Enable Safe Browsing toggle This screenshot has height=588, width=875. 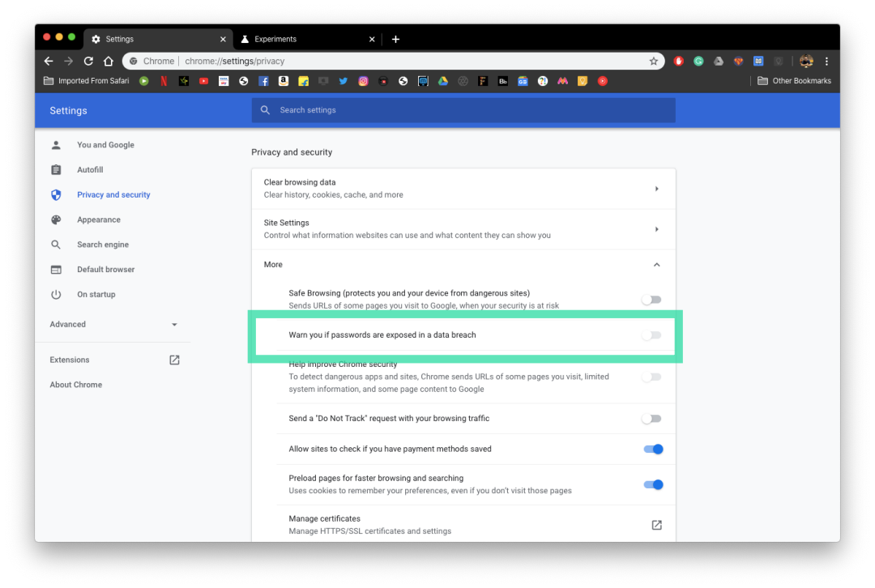click(x=651, y=300)
